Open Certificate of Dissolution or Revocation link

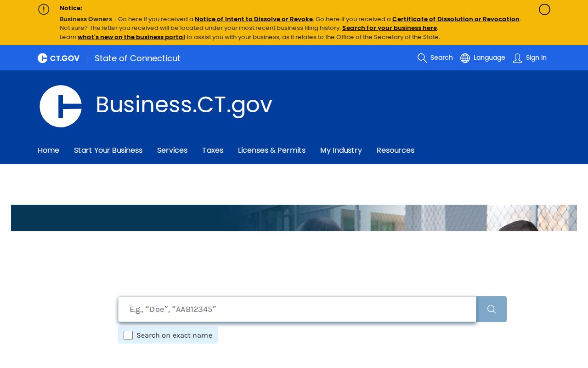click(x=456, y=19)
